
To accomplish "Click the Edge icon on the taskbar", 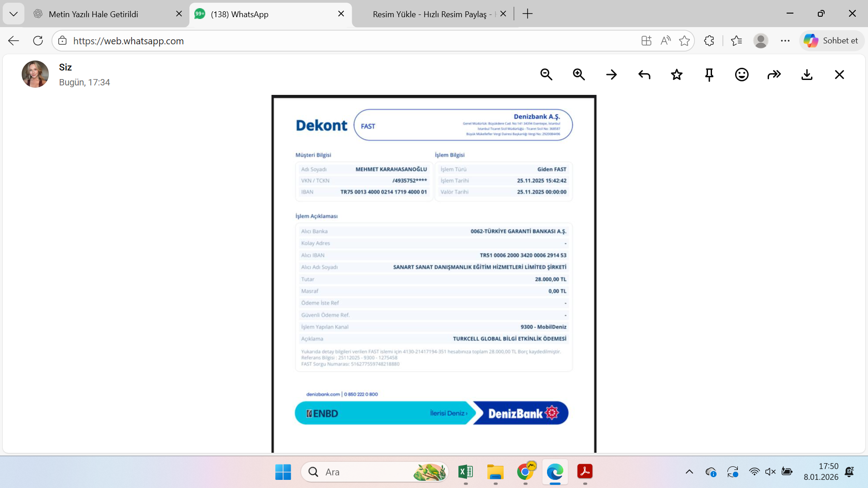I will [x=555, y=472].
